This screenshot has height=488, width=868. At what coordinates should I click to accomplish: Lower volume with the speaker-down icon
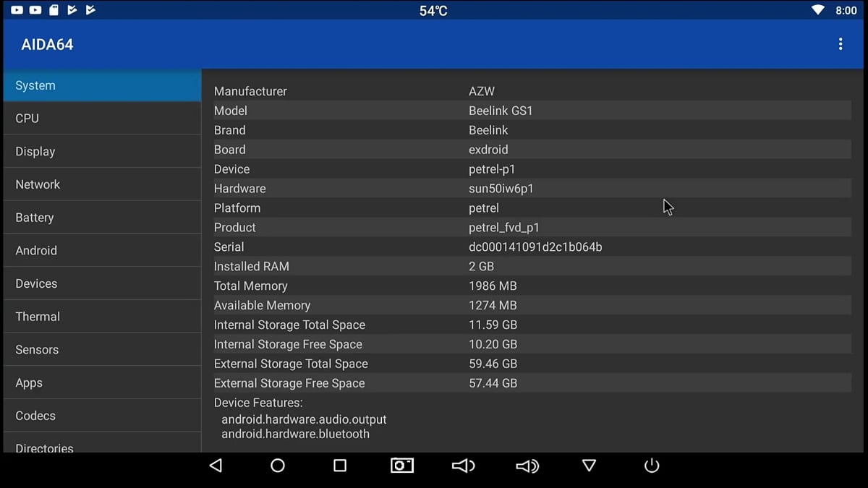pos(463,466)
